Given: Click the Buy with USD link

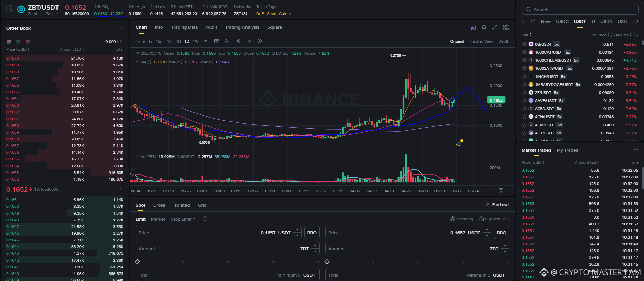Looking at the screenshot, I should pyautogui.click(x=494, y=219).
